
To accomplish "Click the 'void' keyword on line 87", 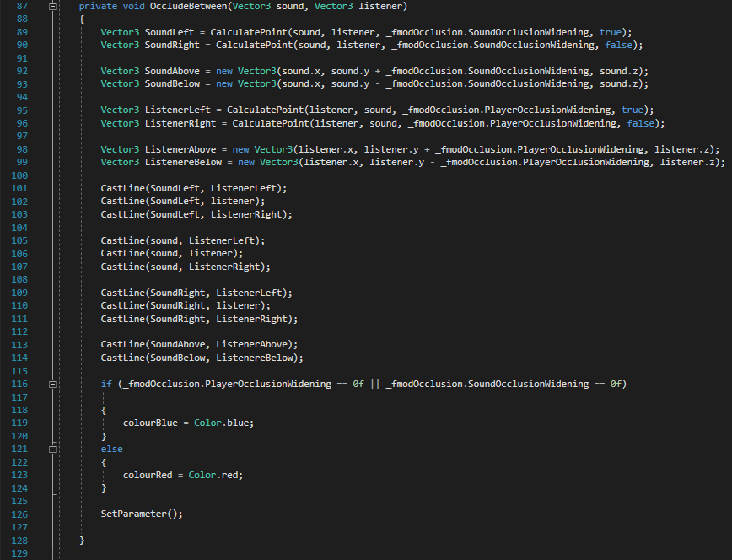I will [x=133, y=7].
